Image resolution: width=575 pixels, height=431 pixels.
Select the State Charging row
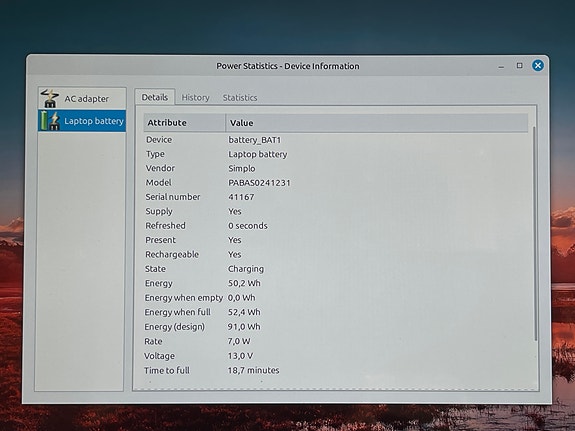tap(336, 269)
